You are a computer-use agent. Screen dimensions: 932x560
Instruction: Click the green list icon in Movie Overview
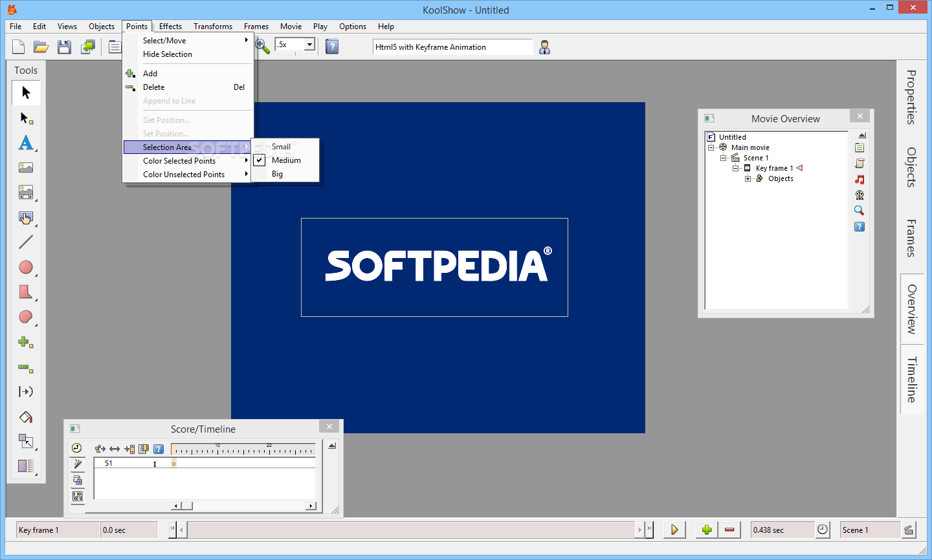point(860,148)
